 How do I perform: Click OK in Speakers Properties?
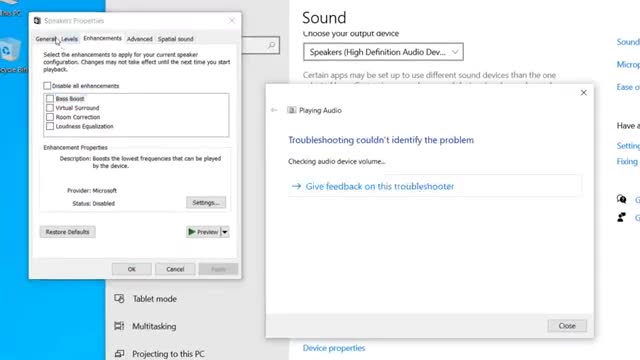(131, 269)
